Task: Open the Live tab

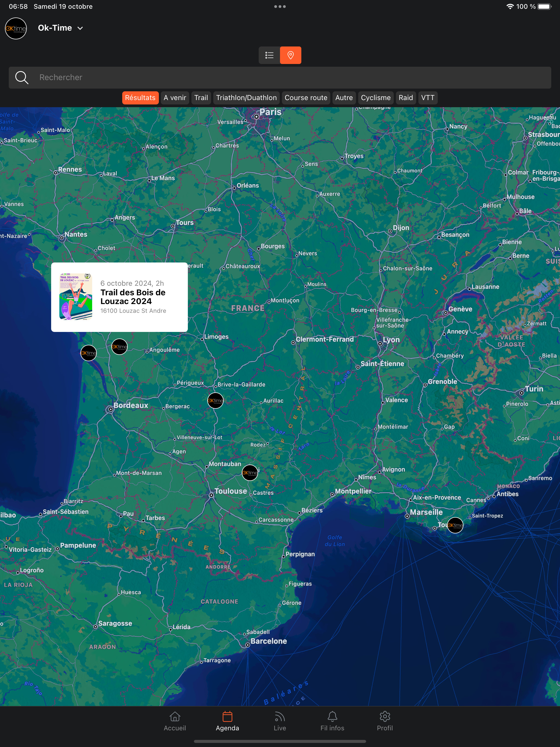Action: tap(280, 721)
